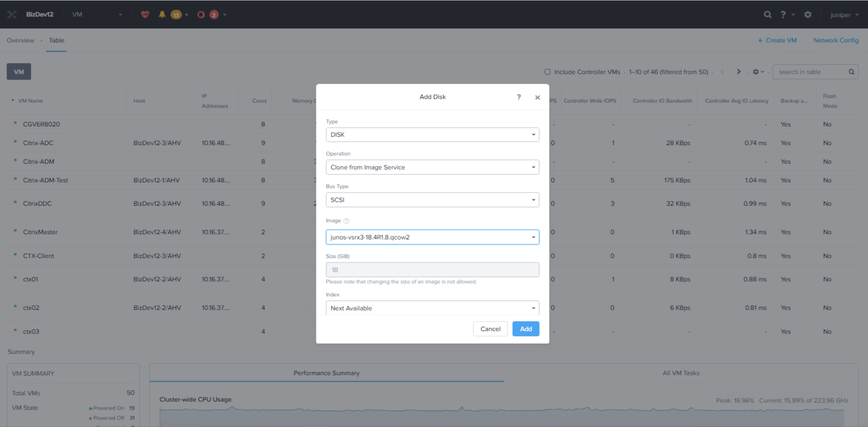
Task: Click Cancel in Add Disk dialog
Action: coord(490,329)
